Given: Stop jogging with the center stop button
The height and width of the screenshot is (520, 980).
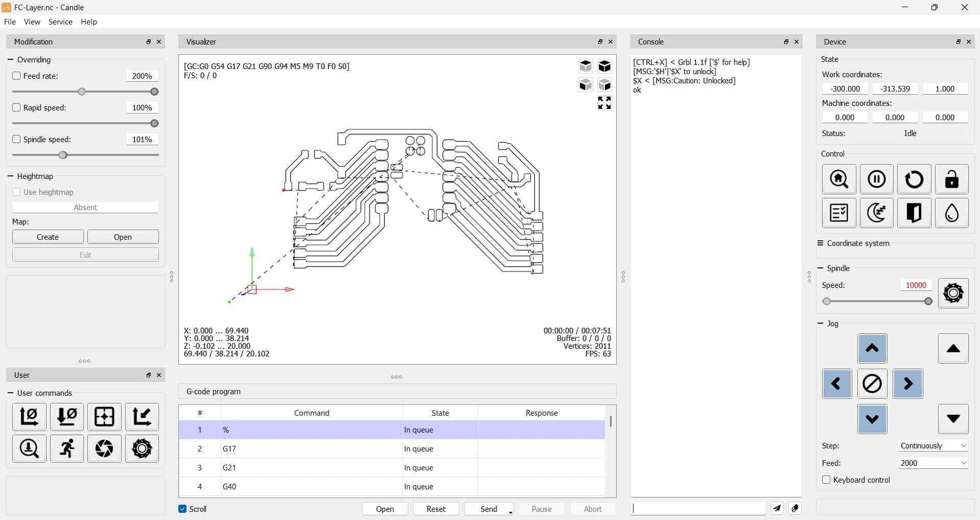Looking at the screenshot, I should pos(872,383).
